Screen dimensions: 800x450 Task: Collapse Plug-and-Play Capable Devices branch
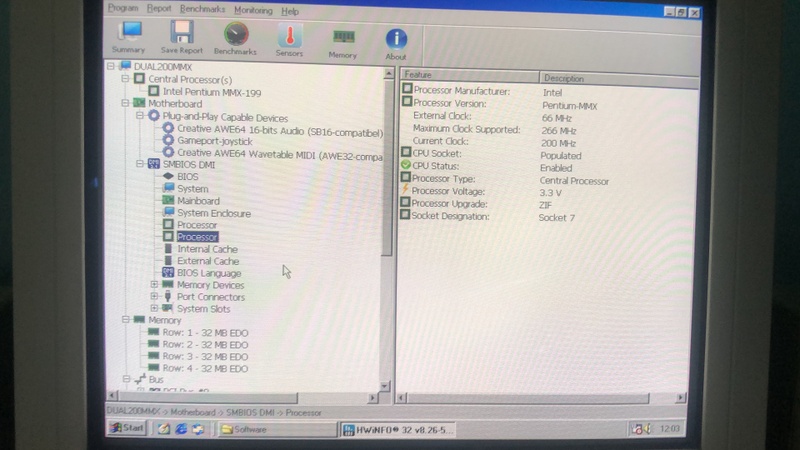(x=139, y=116)
